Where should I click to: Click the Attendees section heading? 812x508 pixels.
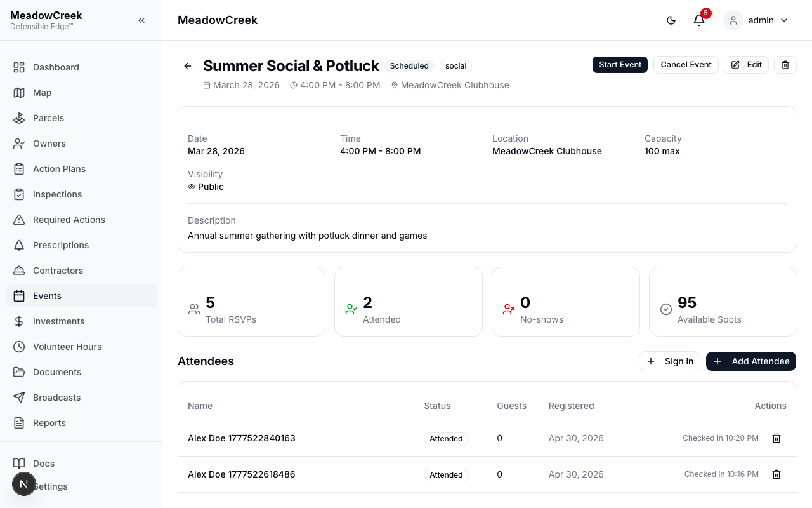click(x=206, y=361)
